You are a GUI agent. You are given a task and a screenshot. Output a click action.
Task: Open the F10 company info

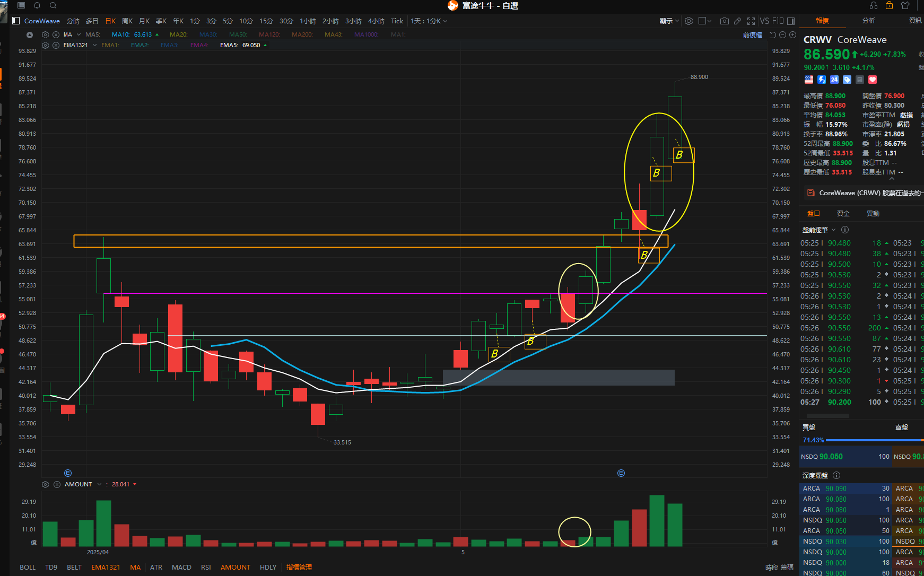click(778, 21)
